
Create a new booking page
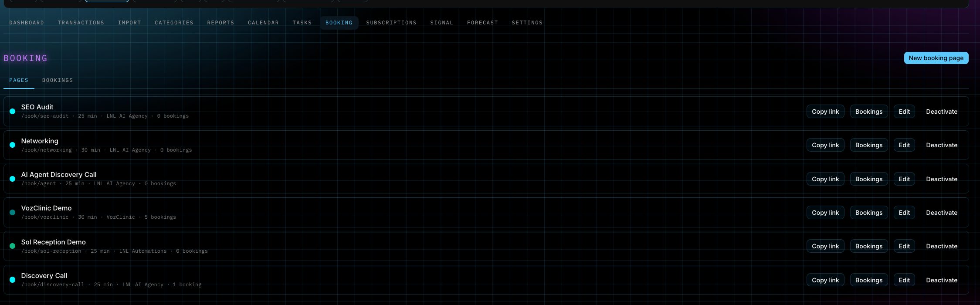(936, 58)
